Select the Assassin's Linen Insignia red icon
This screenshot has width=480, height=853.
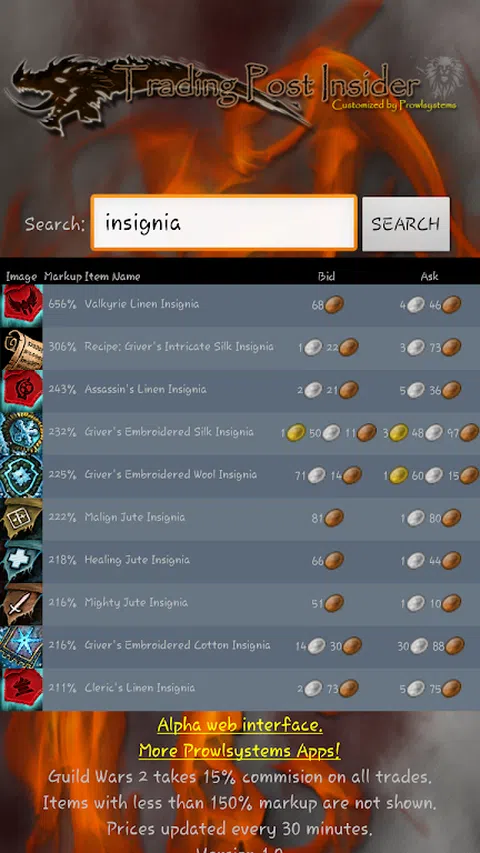pos(22,391)
